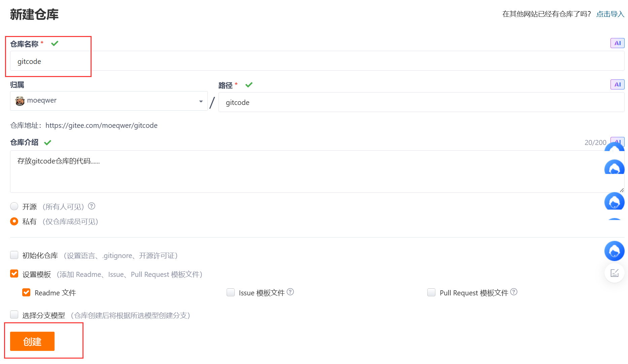
Task: Uncheck the 设置模板 option
Action: click(14, 274)
